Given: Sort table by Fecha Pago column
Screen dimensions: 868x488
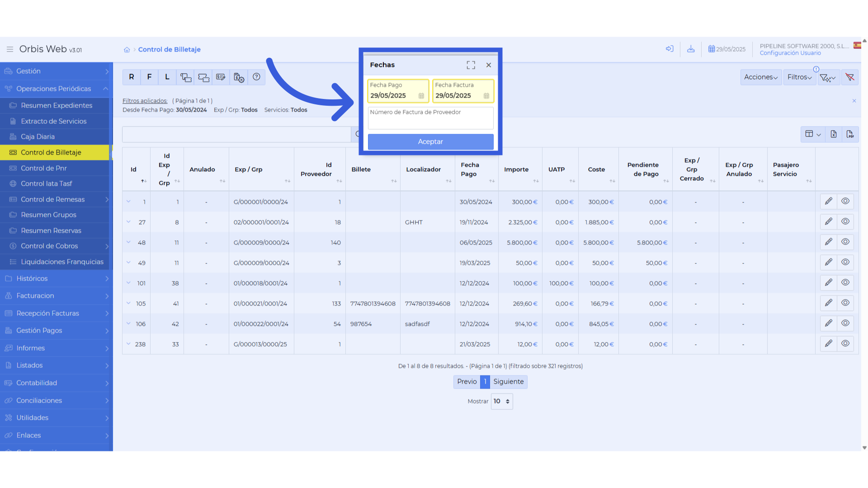Looking at the screenshot, I should pos(477,169).
